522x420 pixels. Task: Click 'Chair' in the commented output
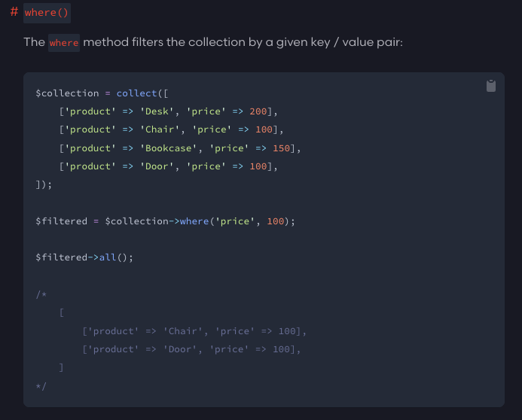183,331
